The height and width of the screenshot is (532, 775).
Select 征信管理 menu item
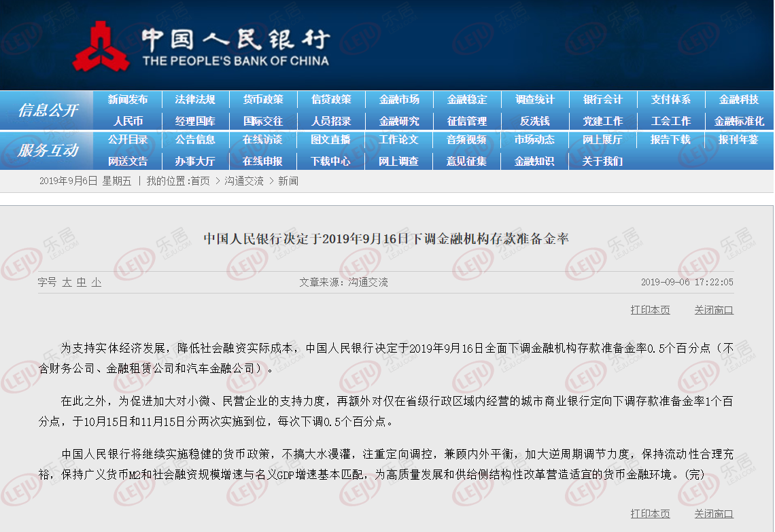click(x=467, y=121)
